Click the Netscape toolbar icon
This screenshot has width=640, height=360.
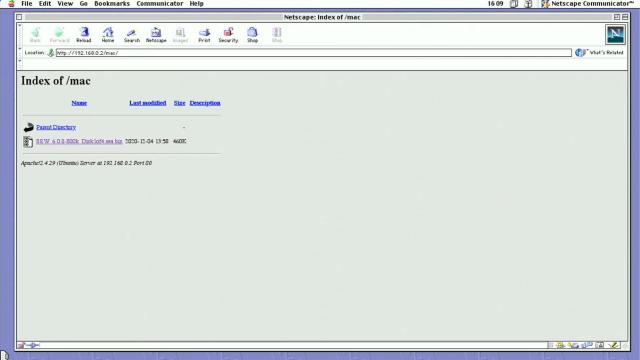pyautogui.click(x=156, y=35)
